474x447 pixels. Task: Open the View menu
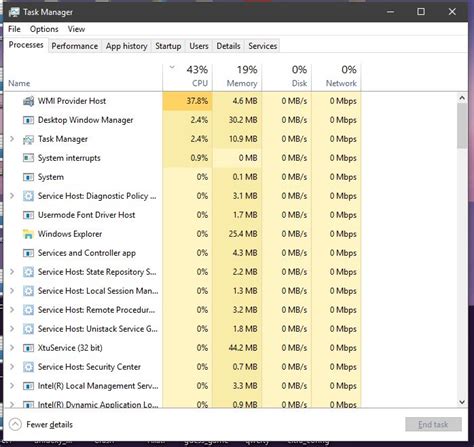76,29
